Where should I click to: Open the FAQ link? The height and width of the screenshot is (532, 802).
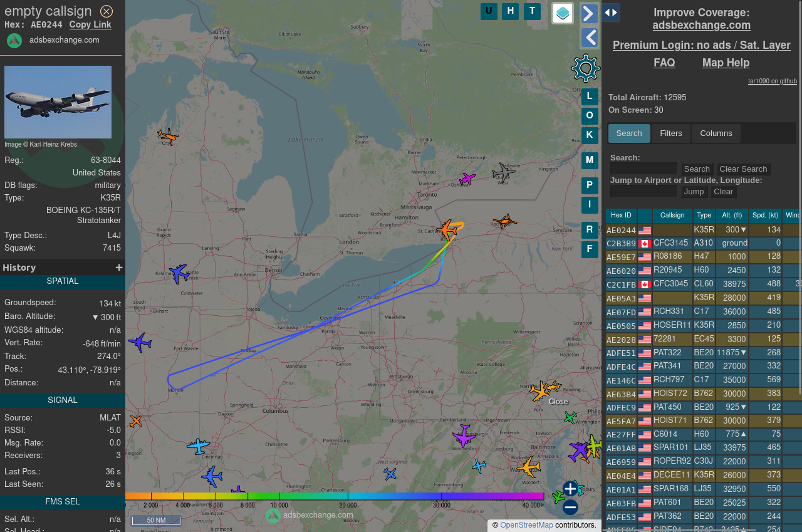pos(664,63)
